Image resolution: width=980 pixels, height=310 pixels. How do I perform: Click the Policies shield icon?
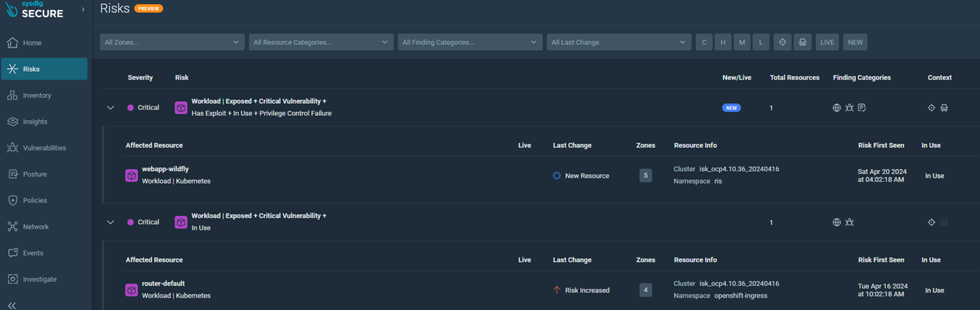(x=12, y=200)
